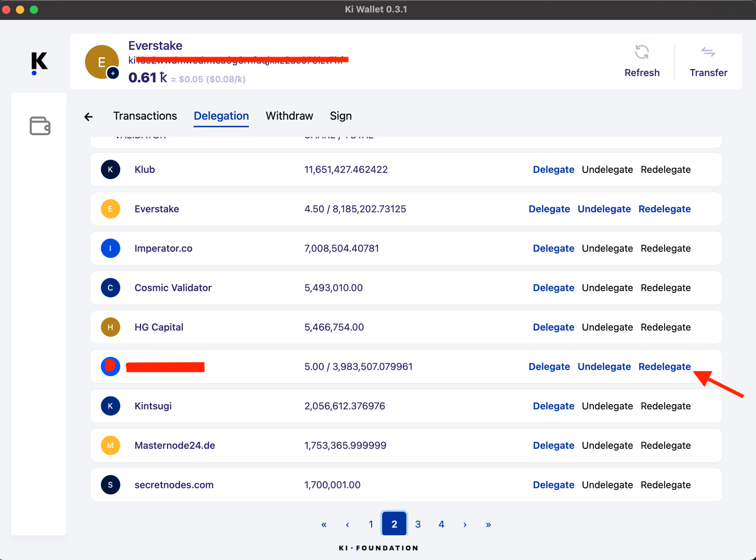The height and width of the screenshot is (560, 756).
Task: Click the Everstake validator row avatar
Action: click(110, 209)
